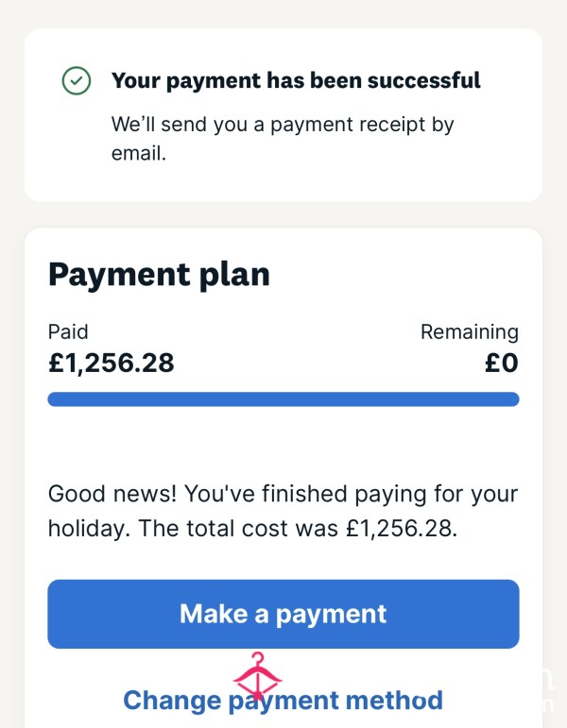Click the word 'Make' on blue button
The image size is (567, 728).
click(214, 614)
